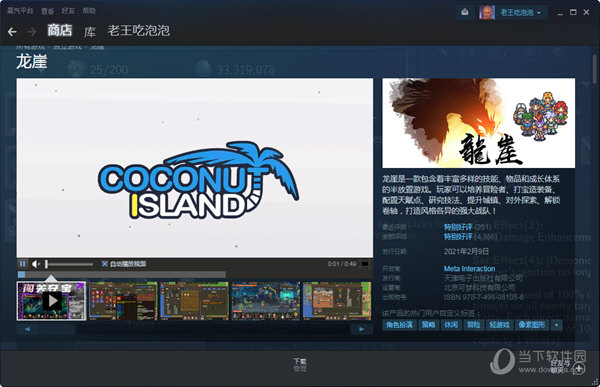600x387 pixels.
Task: Open the third screenshot thumbnail
Action: 194,301
